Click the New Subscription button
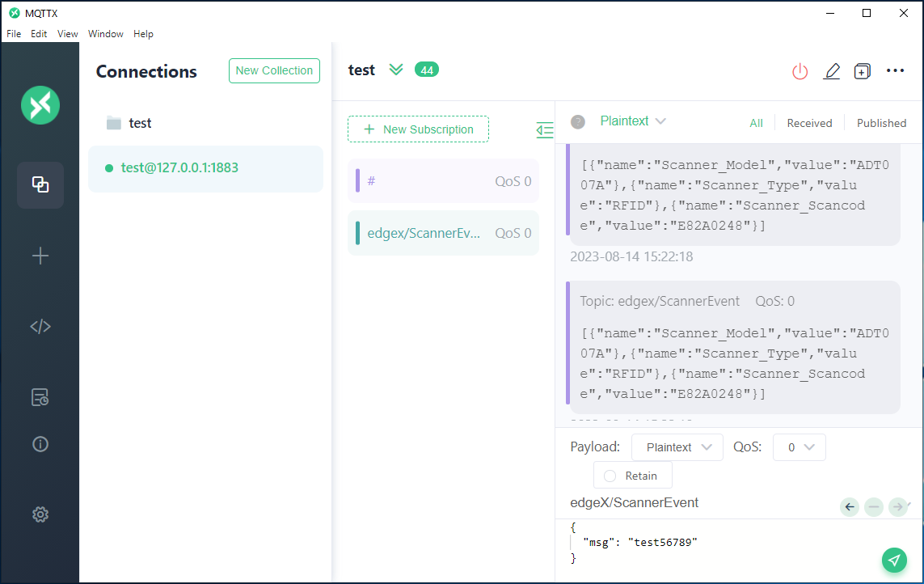 coord(418,129)
